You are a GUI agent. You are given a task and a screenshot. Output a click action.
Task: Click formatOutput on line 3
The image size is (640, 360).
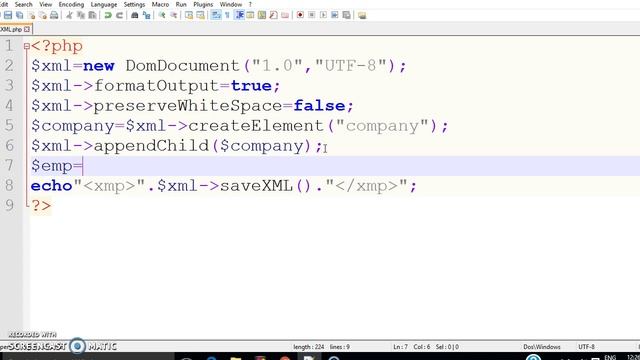pos(157,86)
